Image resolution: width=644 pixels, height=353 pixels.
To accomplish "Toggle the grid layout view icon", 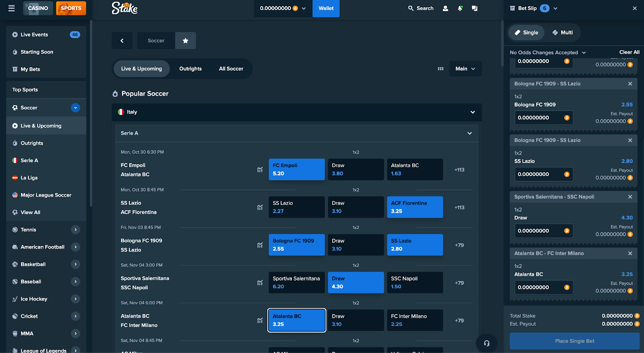I will (x=441, y=69).
